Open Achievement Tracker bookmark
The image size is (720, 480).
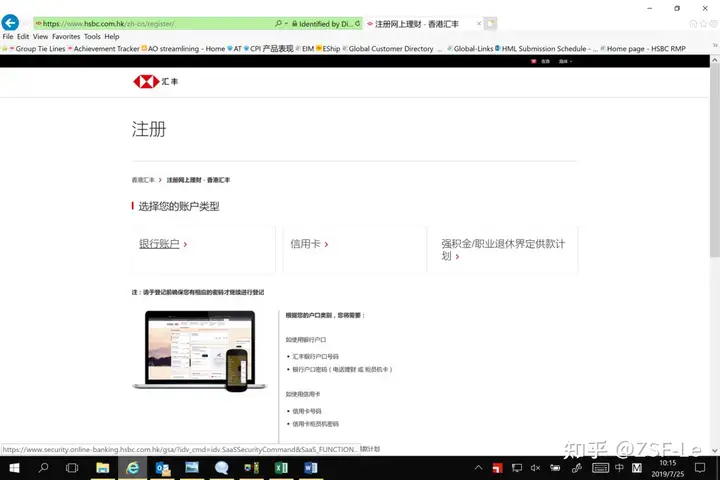coord(104,49)
